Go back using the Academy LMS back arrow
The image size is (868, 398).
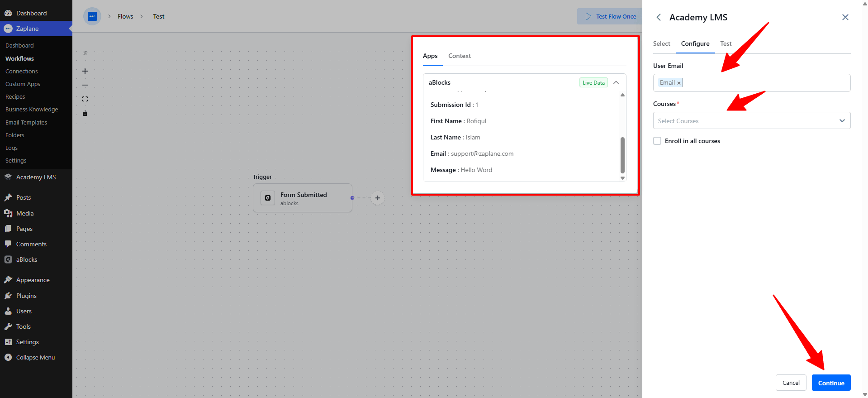pos(659,17)
